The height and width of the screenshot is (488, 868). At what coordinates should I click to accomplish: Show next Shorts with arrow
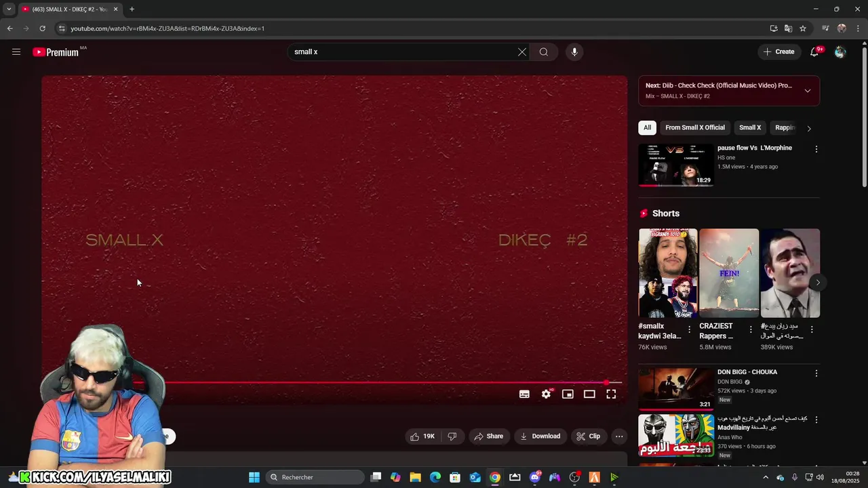[818, 283]
